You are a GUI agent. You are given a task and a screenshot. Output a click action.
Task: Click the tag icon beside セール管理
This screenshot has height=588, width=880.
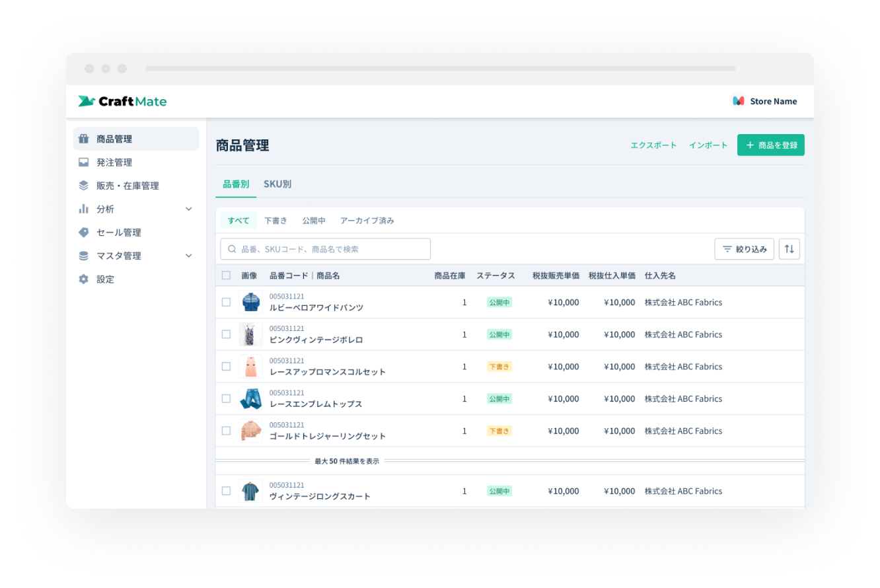(83, 233)
